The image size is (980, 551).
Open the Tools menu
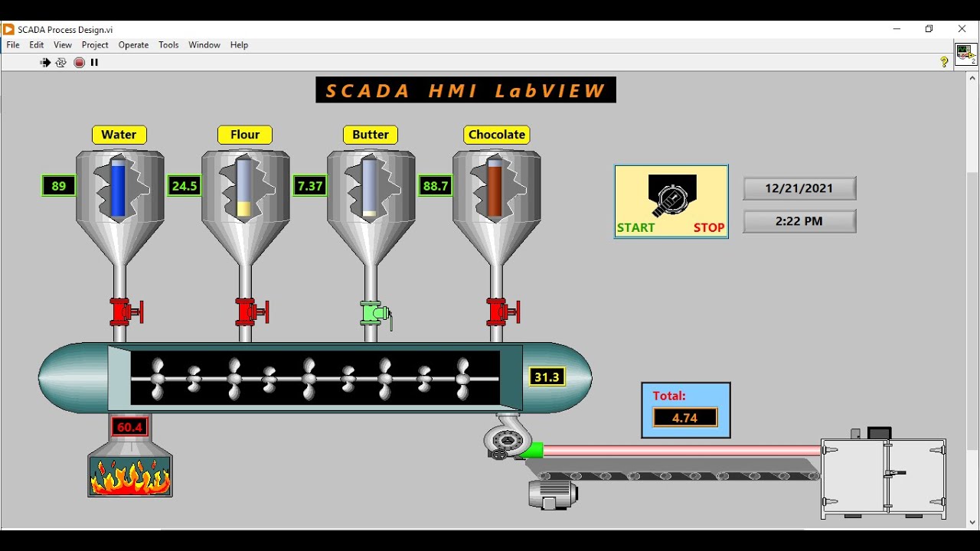168,45
